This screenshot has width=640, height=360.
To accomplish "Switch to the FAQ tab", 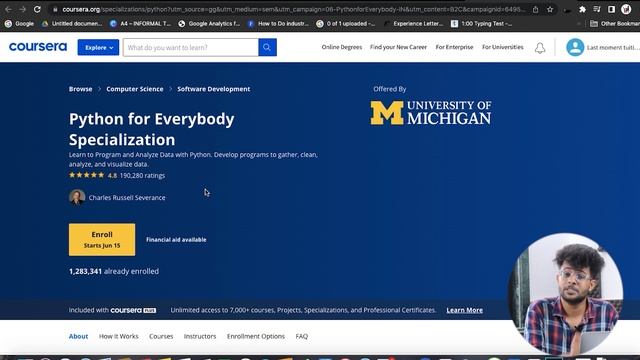I will 302,336.
